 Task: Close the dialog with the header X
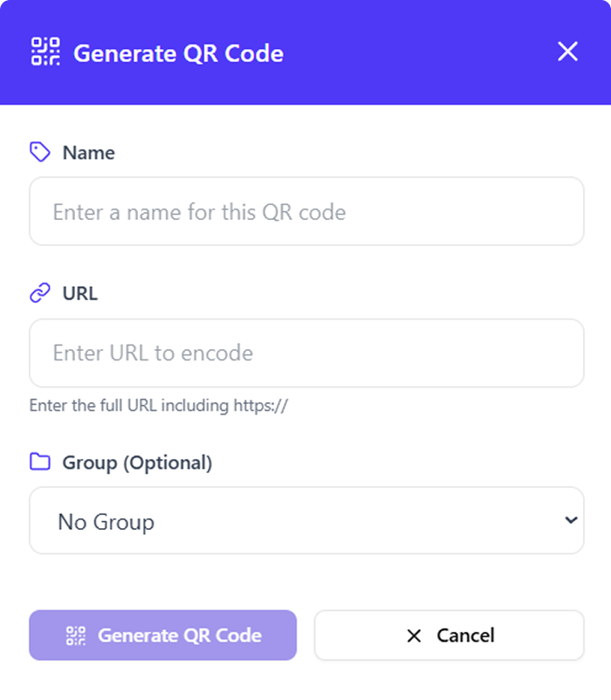567,52
